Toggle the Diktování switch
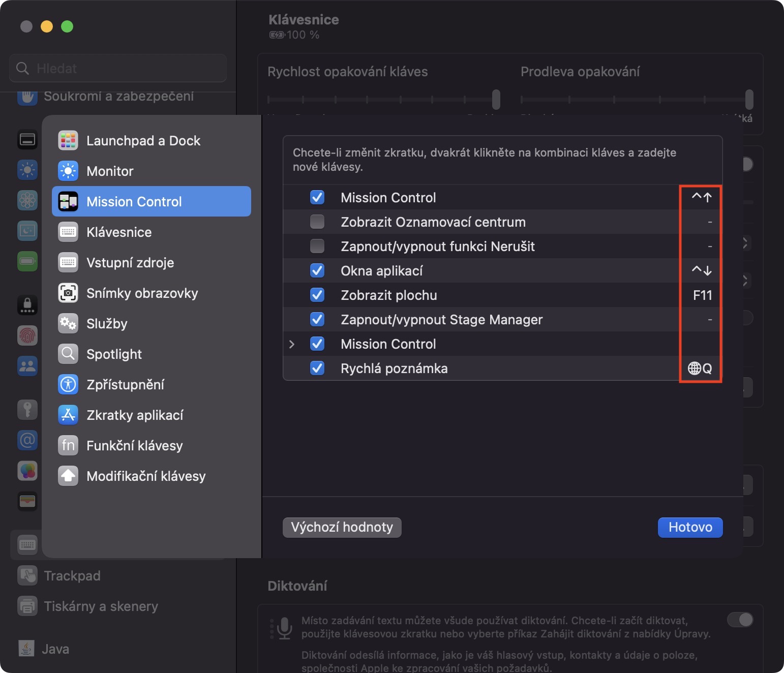Viewport: 784px width, 673px height. 740,620
